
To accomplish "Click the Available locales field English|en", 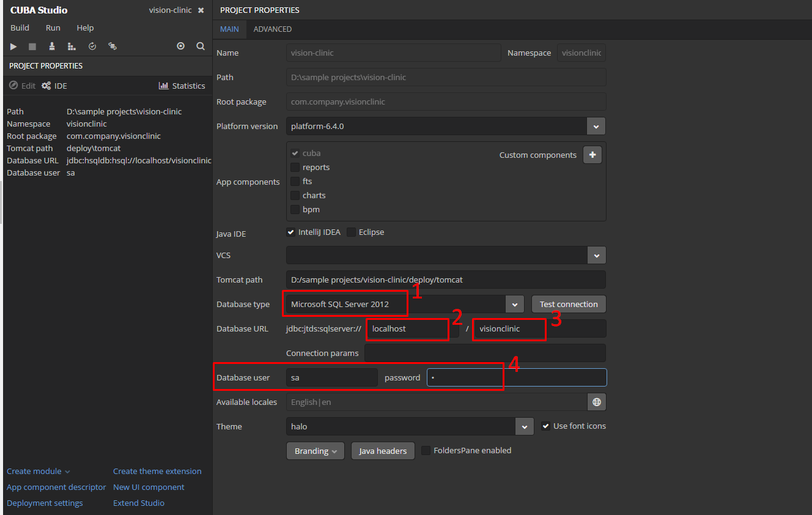I will (437, 402).
